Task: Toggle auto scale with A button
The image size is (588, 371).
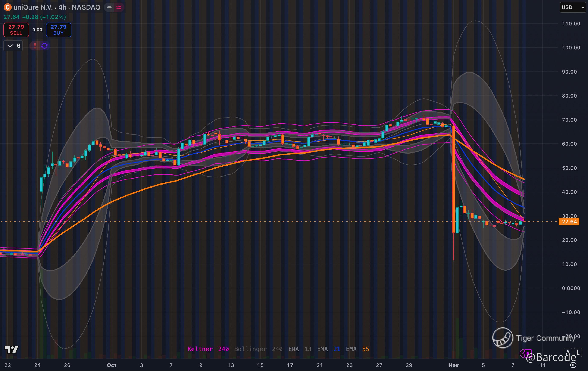Action: (567, 352)
